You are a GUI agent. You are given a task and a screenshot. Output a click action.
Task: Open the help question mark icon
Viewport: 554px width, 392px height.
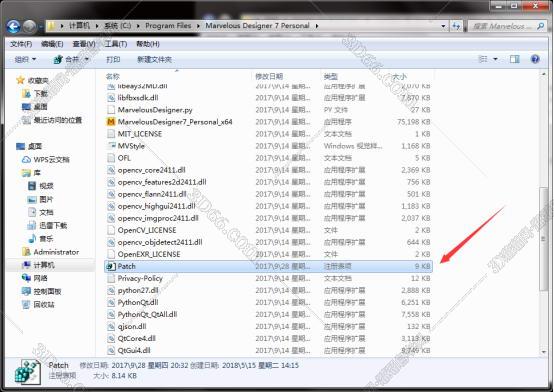(x=535, y=59)
